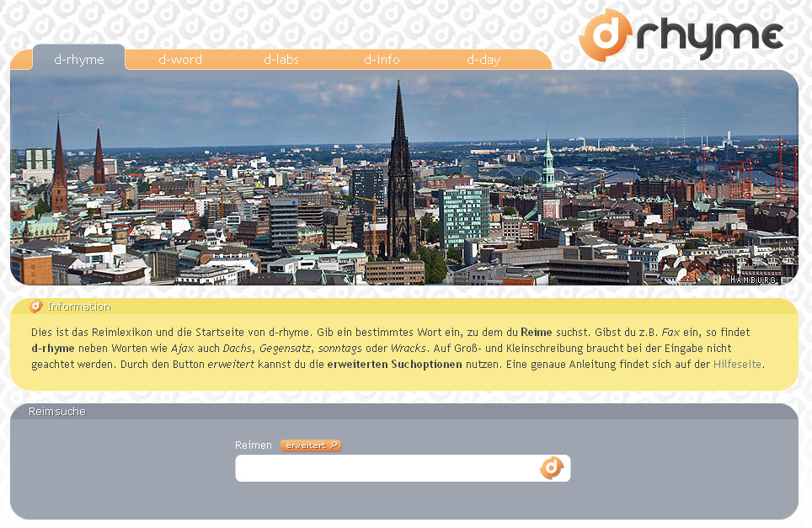
Task: Click the italic word sonntags
Action: [340, 349]
